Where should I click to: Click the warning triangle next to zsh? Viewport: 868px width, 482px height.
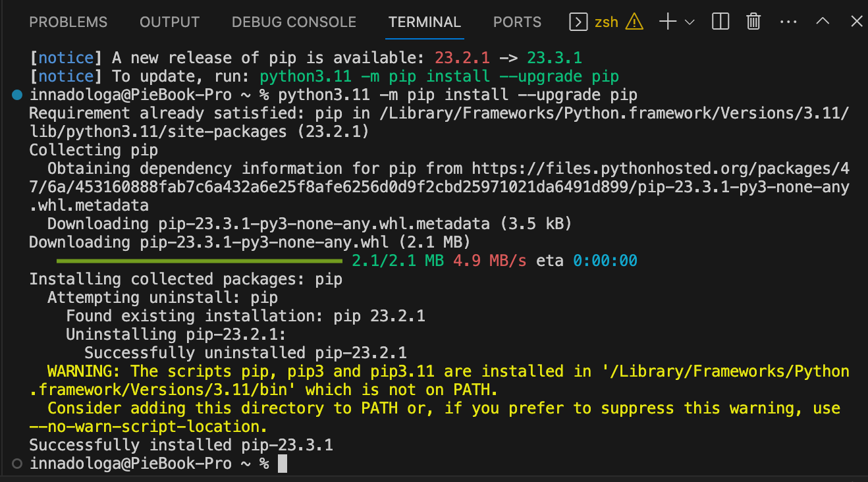point(634,21)
